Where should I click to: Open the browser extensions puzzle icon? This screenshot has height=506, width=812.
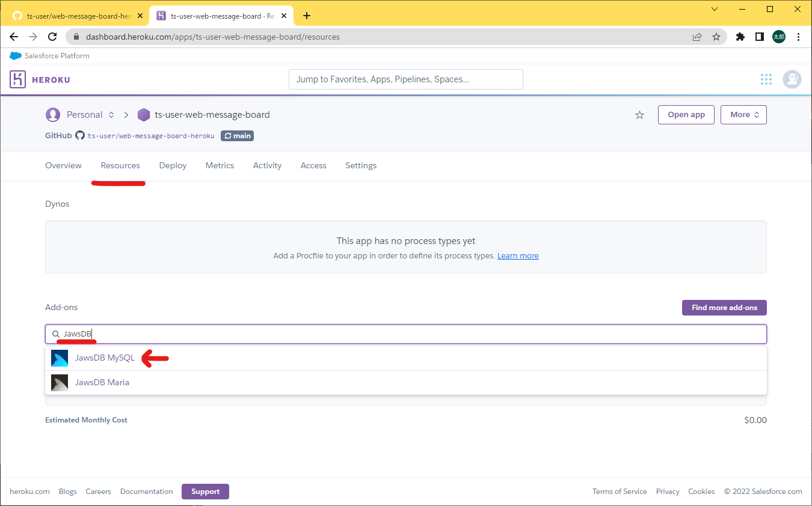click(740, 37)
